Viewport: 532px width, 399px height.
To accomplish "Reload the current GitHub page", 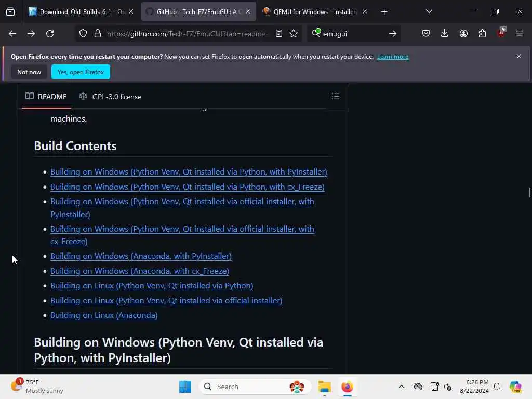I will pyautogui.click(x=50, y=34).
